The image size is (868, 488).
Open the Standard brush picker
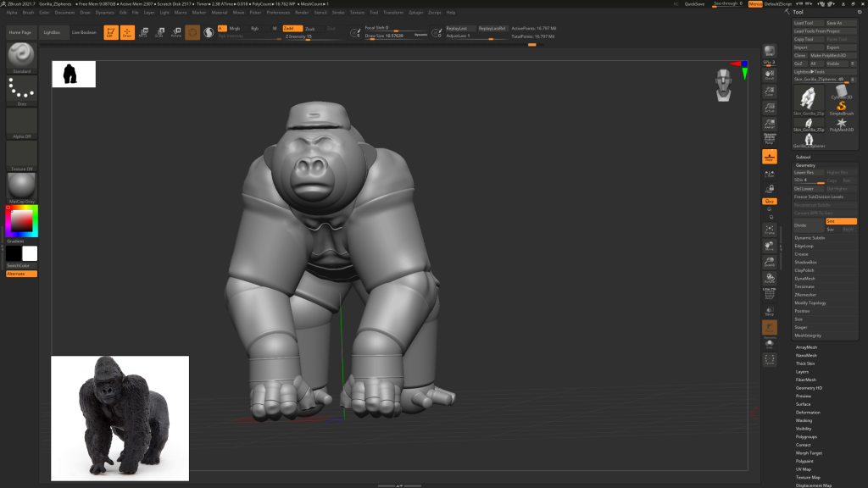coord(21,57)
